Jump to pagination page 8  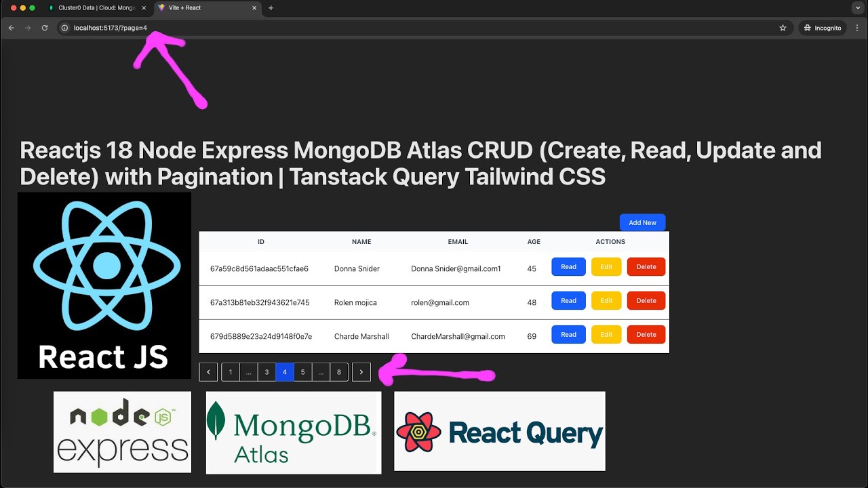tap(339, 372)
